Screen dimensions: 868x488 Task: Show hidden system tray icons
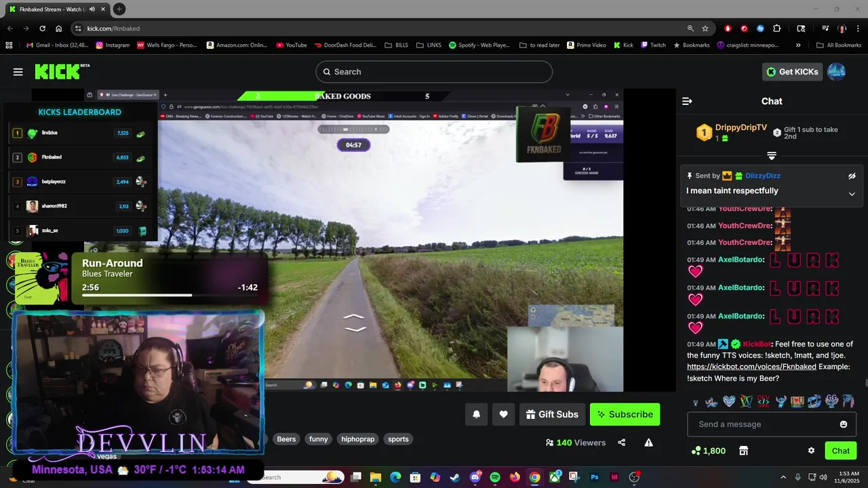pos(783,477)
